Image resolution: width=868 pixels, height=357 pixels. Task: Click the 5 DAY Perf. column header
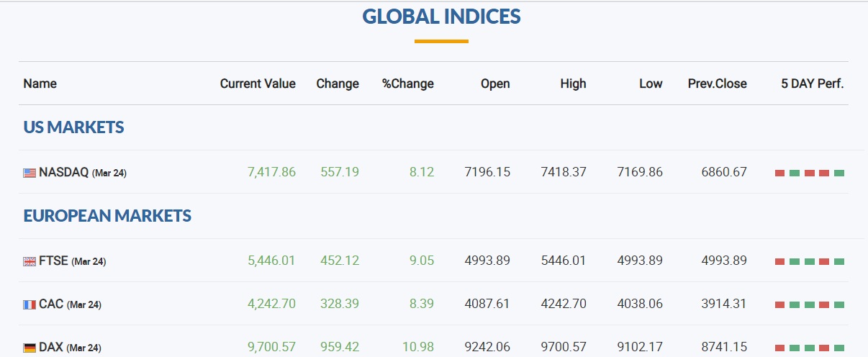[x=813, y=83]
